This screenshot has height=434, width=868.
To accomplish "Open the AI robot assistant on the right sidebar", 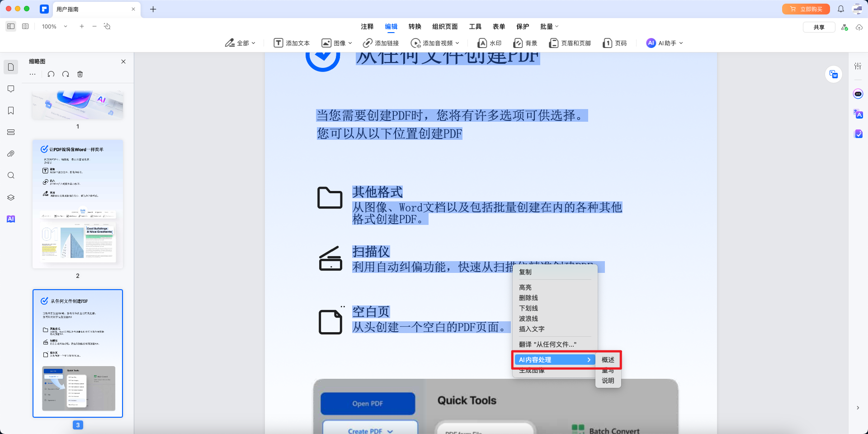I will tap(858, 94).
